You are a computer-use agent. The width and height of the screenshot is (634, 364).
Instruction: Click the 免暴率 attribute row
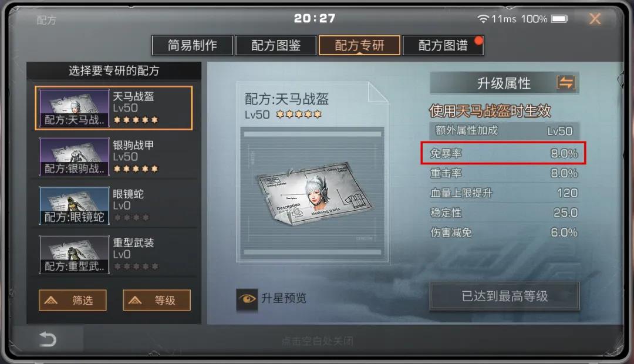click(x=504, y=153)
